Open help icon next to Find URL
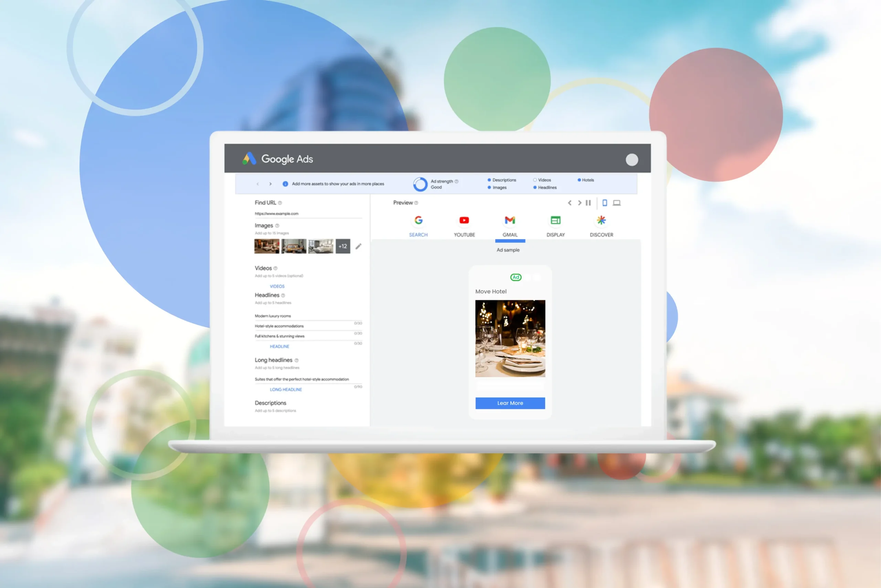This screenshot has width=881, height=588. pyautogui.click(x=280, y=203)
